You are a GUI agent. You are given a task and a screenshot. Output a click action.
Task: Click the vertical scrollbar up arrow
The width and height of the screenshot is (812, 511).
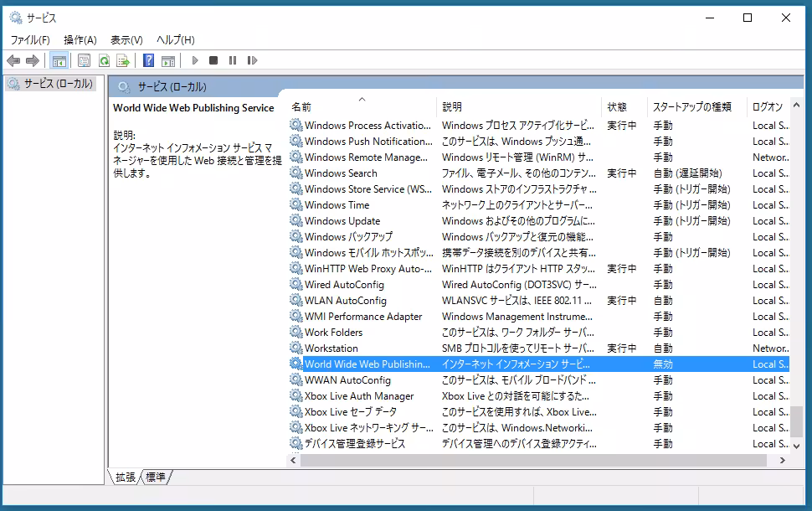pyautogui.click(x=796, y=106)
